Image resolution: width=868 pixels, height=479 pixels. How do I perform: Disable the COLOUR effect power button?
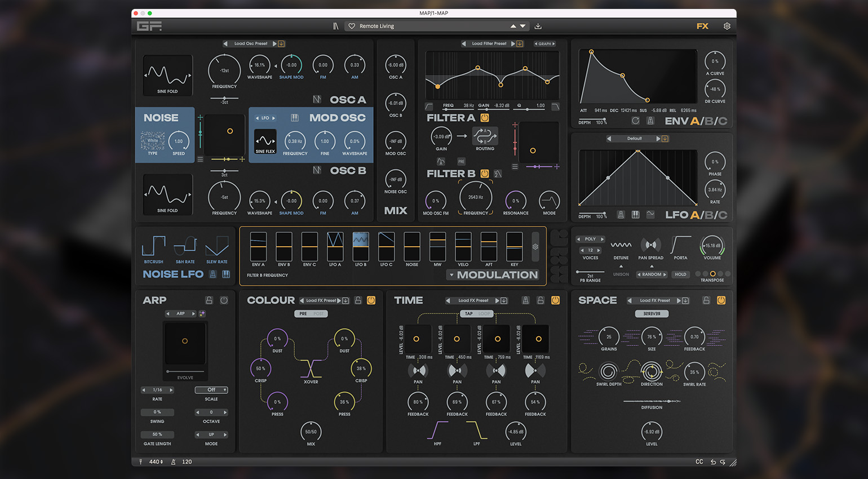pos(371,300)
